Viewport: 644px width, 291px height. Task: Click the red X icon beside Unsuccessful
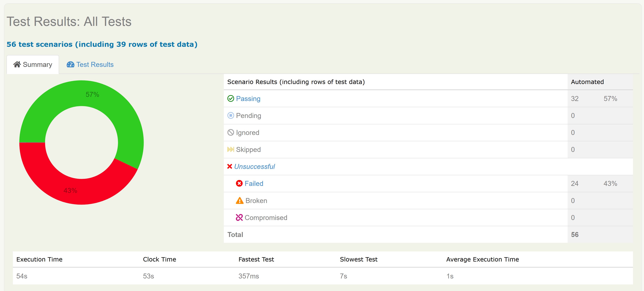(x=230, y=166)
